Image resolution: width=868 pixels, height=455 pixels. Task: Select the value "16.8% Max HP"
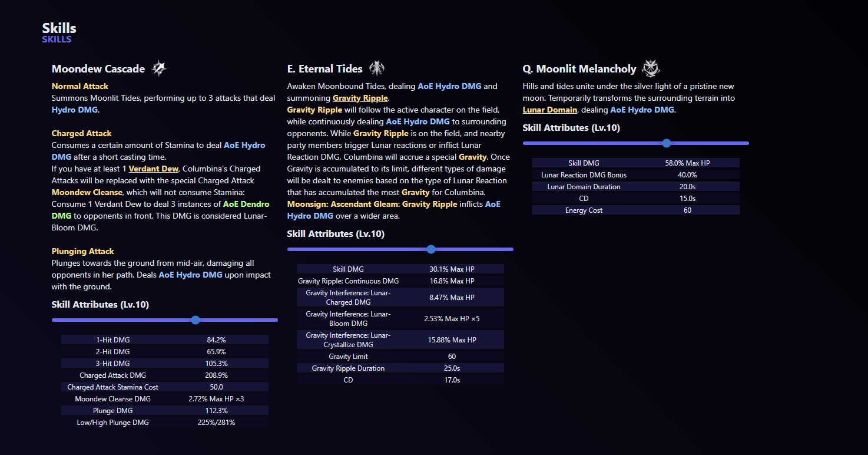point(452,281)
